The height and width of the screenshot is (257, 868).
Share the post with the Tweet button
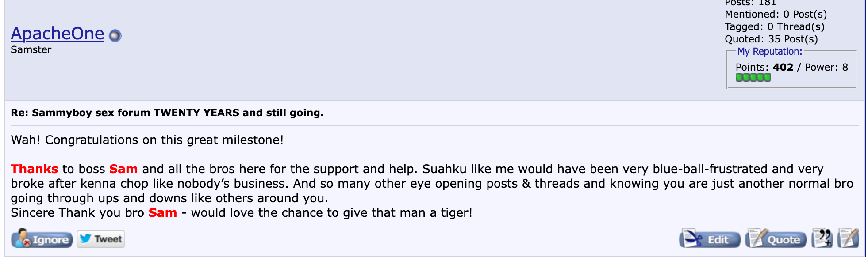(x=101, y=239)
